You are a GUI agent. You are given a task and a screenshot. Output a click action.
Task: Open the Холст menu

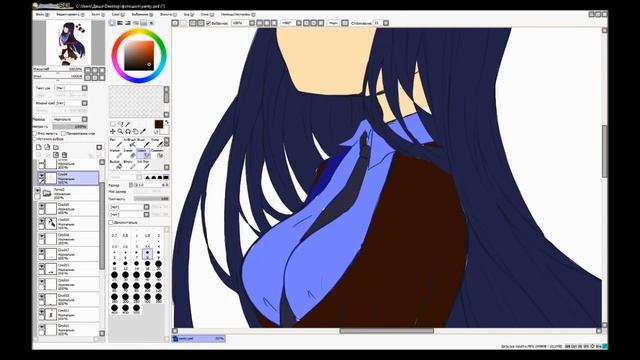coord(98,15)
